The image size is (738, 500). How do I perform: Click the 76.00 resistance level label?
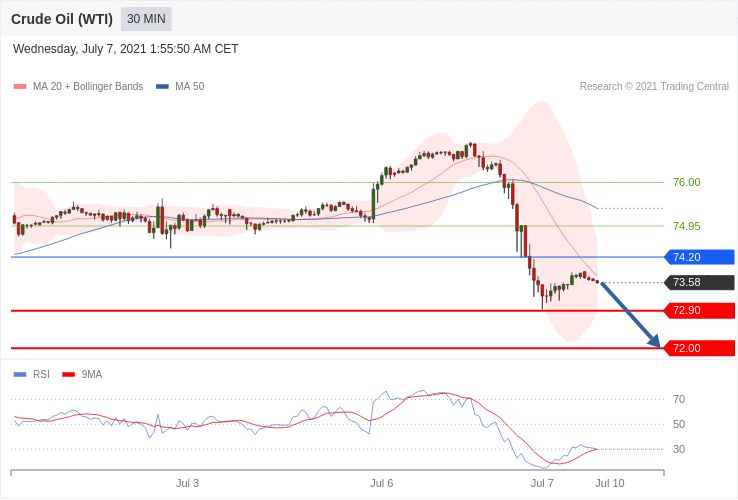pyautogui.click(x=687, y=182)
